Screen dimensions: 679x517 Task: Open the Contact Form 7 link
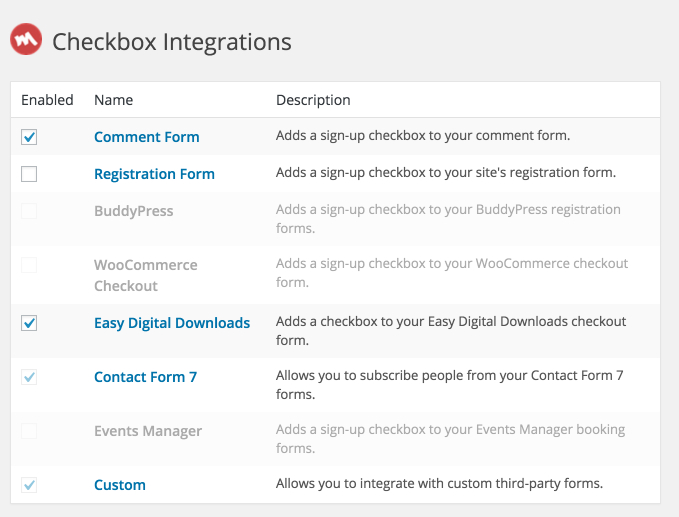point(146,377)
